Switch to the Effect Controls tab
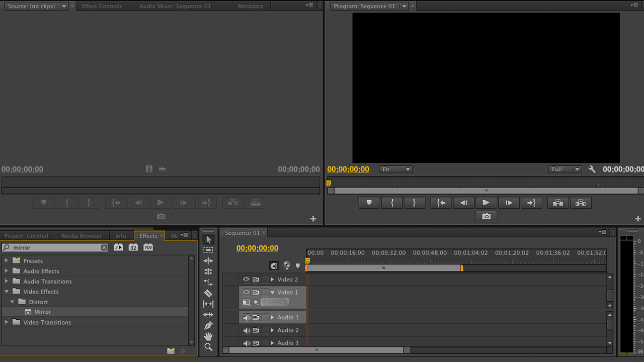The width and height of the screenshot is (644, 362). pyautogui.click(x=102, y=6)
